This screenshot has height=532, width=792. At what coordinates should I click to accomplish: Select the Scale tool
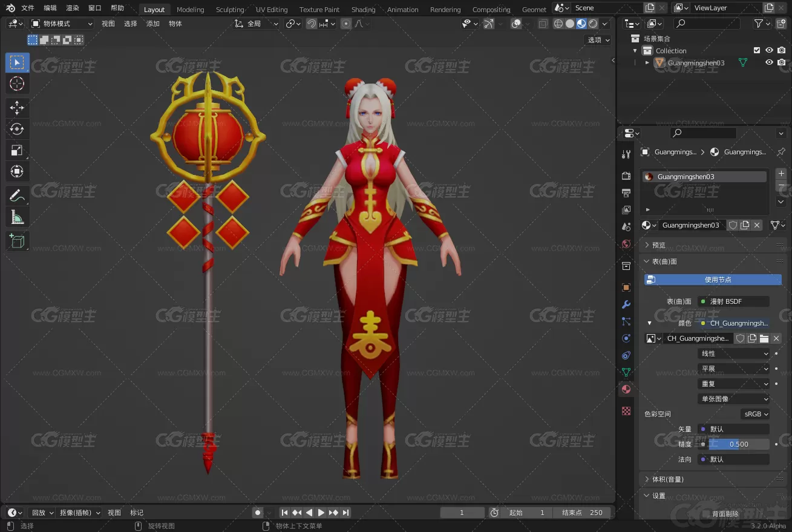[x=17, y=150]
